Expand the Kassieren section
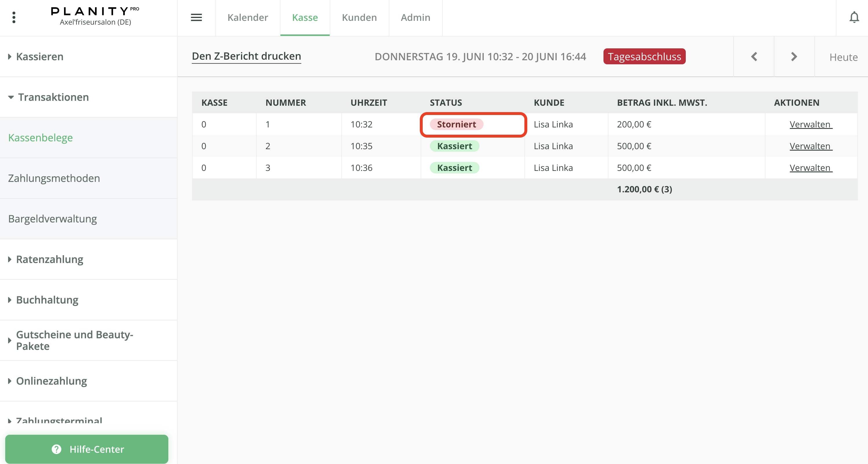This screenshot has height=464, width=868. (x=39, y=56)
